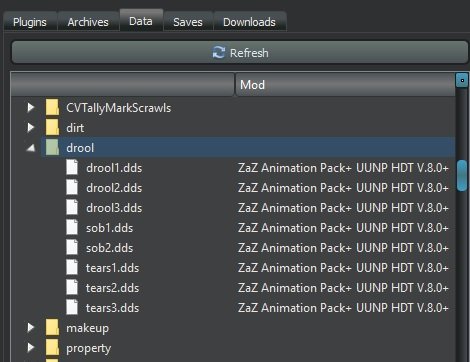The height and width of the screenshot is (362, 470).
Task: Select the Data tab
Action: pos(141,21)
